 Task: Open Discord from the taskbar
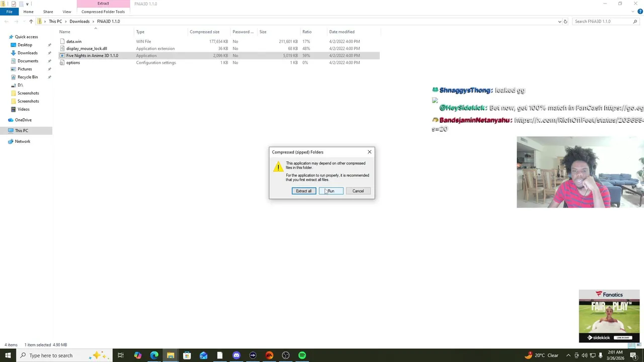point(236,355)
